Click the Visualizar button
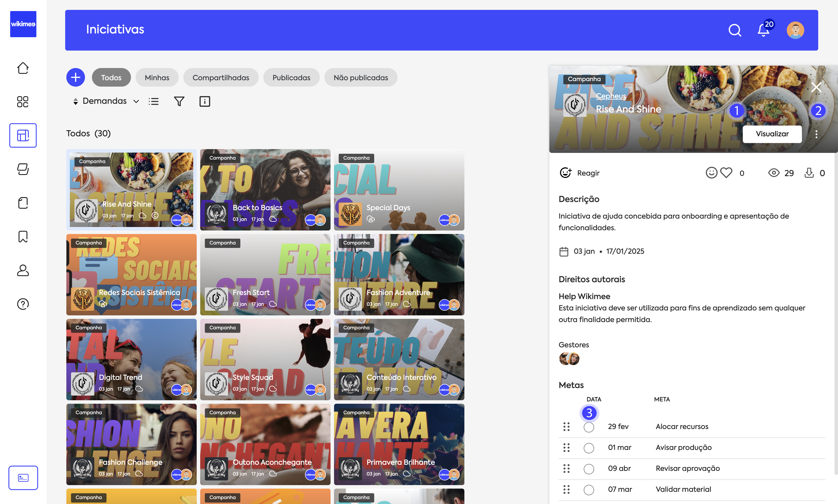838x504 pixels. tap(772, 134)
